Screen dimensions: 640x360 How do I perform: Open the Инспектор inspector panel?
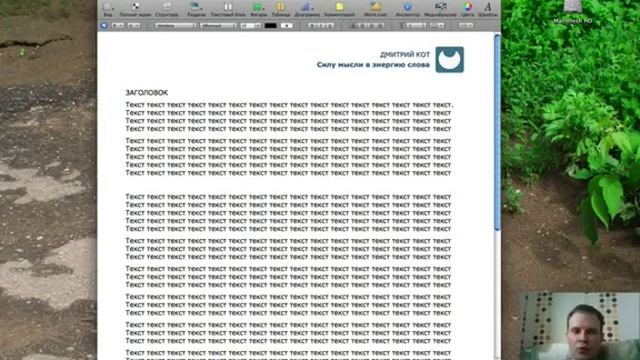[407, 9]
